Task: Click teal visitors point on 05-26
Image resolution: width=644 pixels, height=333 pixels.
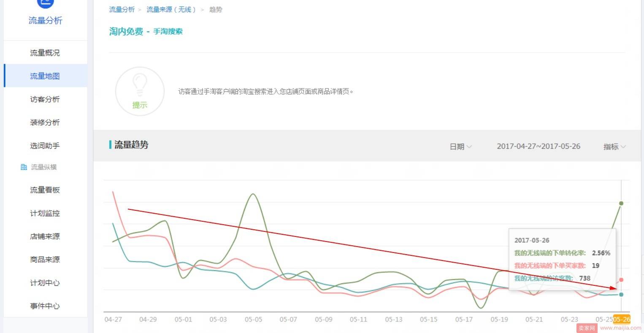Action: coord(621,294)
